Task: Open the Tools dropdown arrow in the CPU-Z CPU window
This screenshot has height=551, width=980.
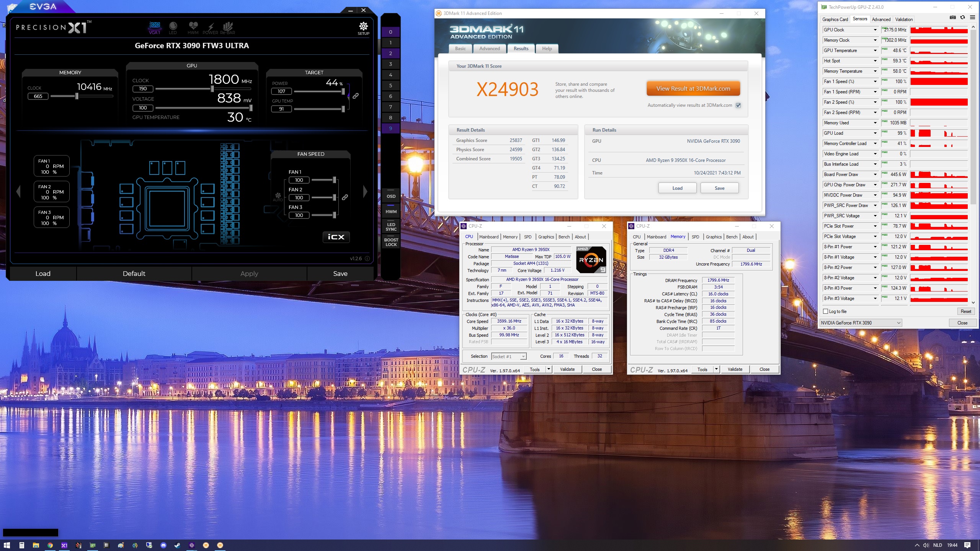Action: click(549, 369)
